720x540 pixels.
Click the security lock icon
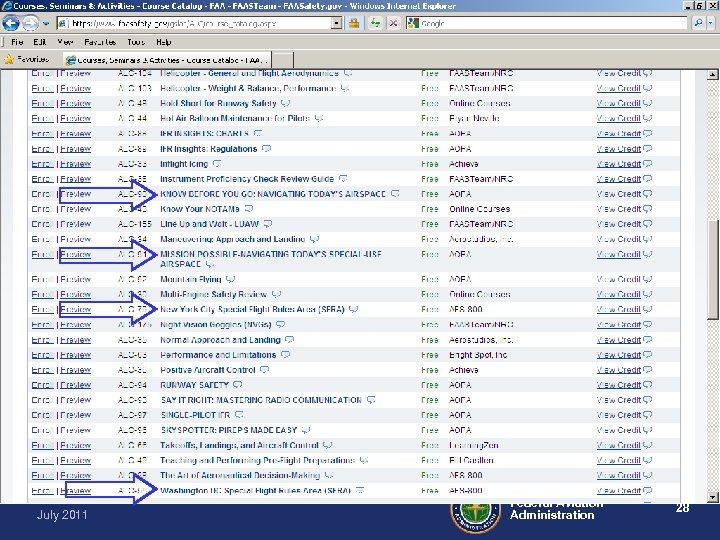pos(354,23)
